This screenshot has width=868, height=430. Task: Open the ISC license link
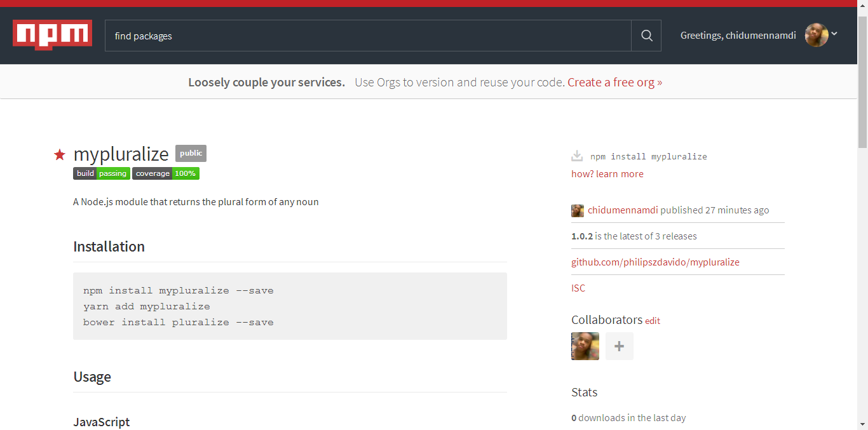click(x=578, y=288)
